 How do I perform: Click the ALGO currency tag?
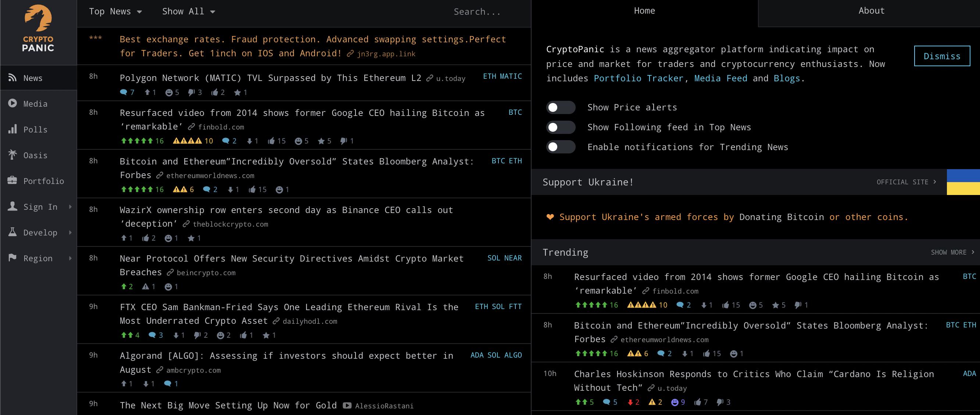point(513,355)
